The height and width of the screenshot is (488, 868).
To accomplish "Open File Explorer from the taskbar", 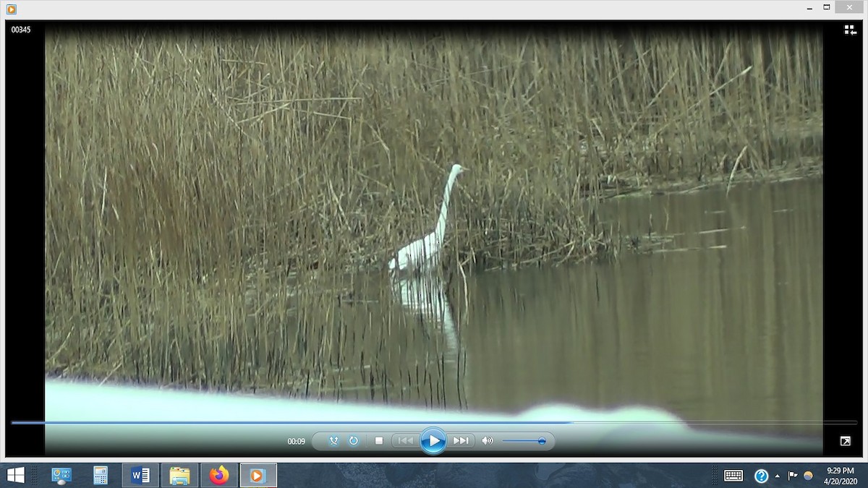I will pyautogui.click(x=179, y=475).
